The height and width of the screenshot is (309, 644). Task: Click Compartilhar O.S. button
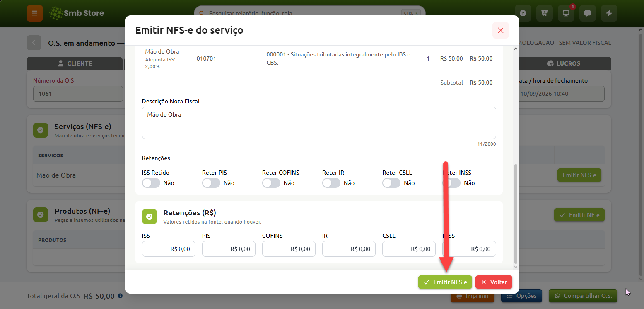click(583, 296)
